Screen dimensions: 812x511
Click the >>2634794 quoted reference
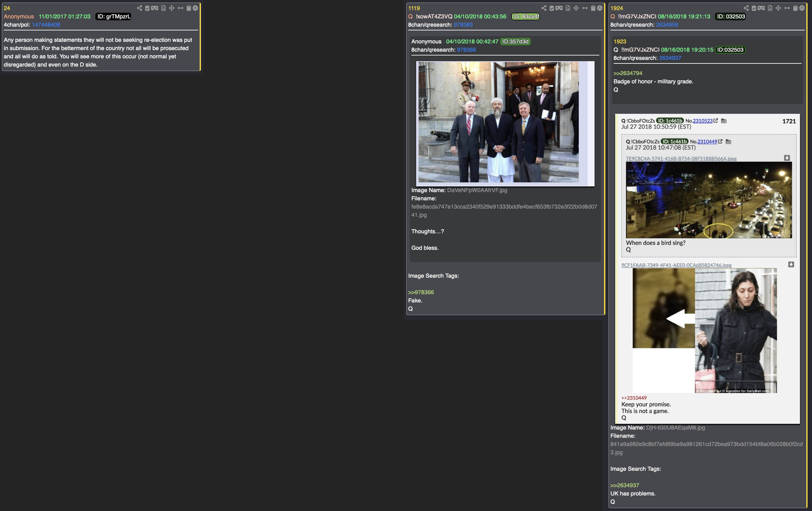pos(628,73)
